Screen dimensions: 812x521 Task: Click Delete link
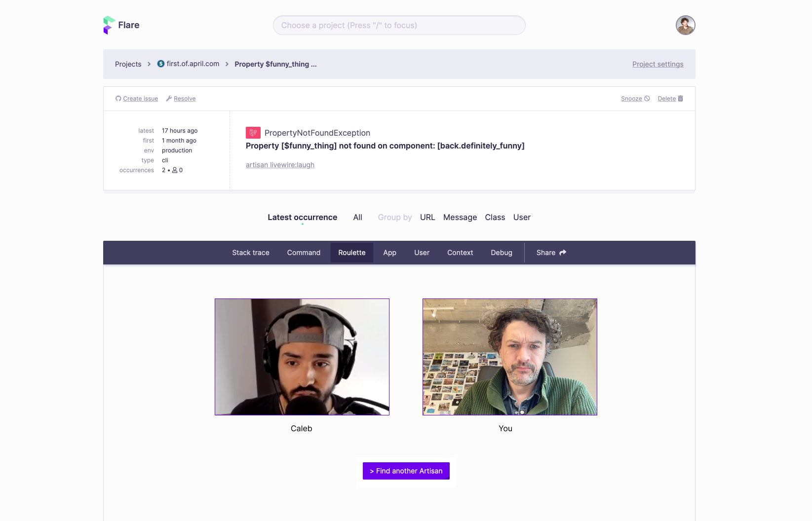pyautogui.click(x=666, y=99)
